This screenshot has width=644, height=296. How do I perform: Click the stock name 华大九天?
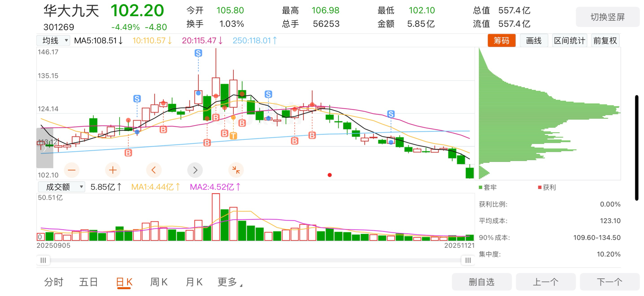[71, 11]
